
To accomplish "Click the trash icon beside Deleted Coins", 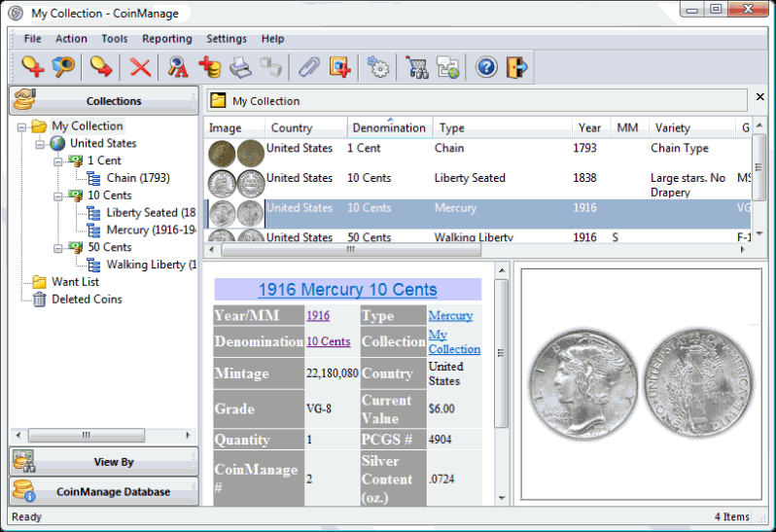I will tap(40, 300).
